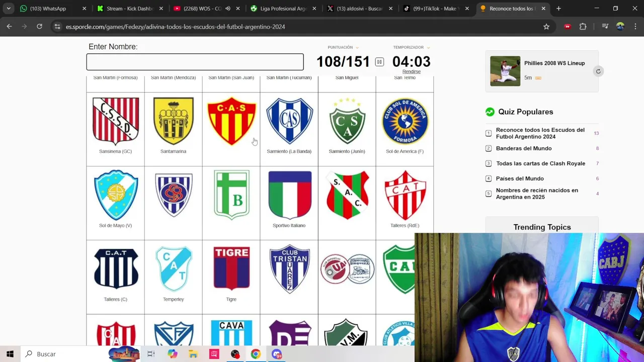This screenshot has height=362, width=644.
Task: Click the red-yellow striped C.A.S crest
Action: [x=231, y=121]
